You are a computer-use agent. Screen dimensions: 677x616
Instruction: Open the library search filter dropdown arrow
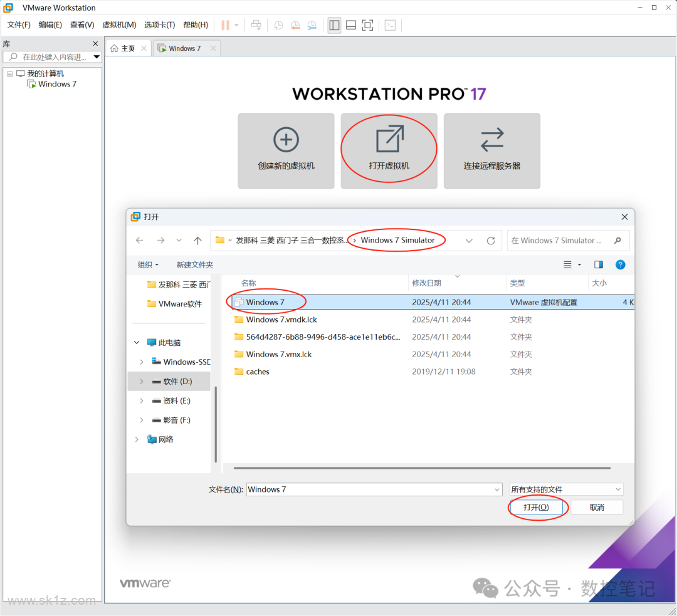pyautogui.click(x=97, y=57)
